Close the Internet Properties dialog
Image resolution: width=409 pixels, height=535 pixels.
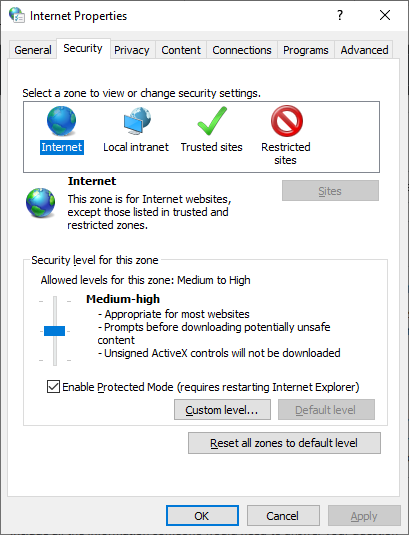[385, 15]
